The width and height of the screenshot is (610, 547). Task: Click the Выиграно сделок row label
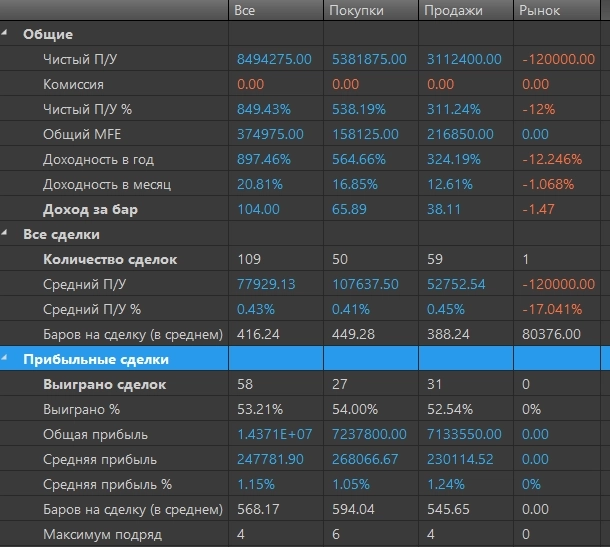(105, 385)
